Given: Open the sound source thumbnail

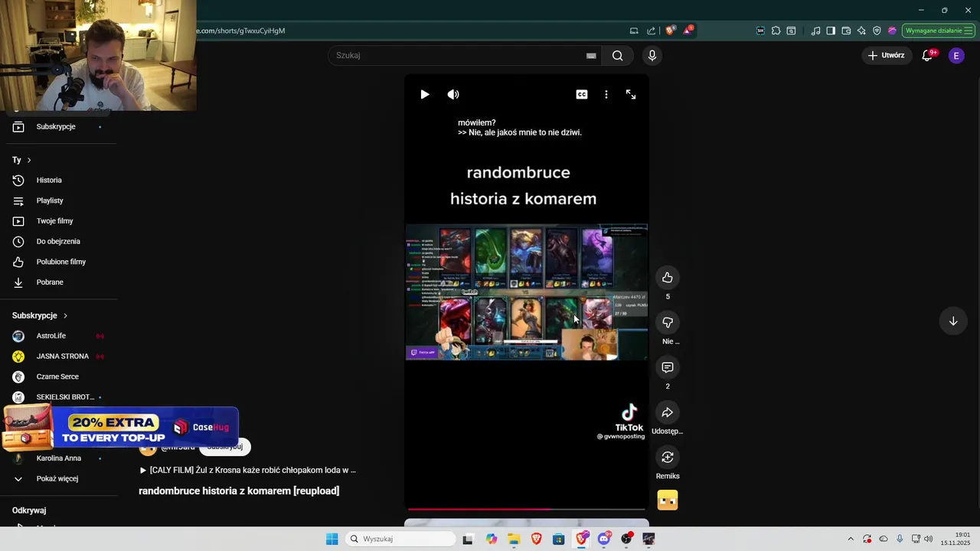Looking at the screenshot, I should pos(668,500).
